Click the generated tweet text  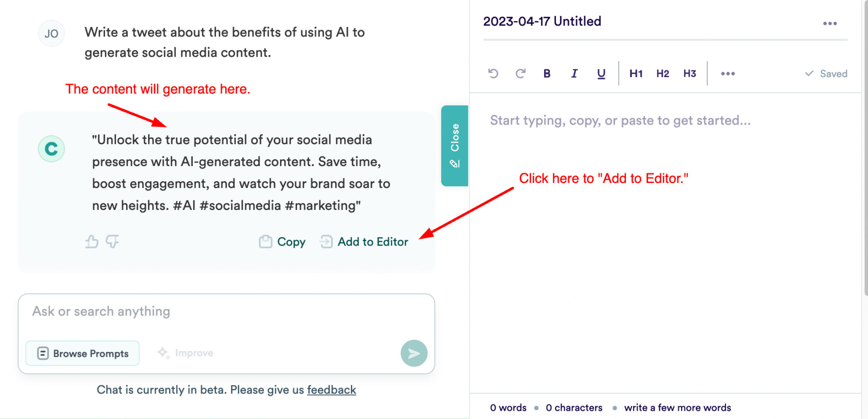point(241,173)
